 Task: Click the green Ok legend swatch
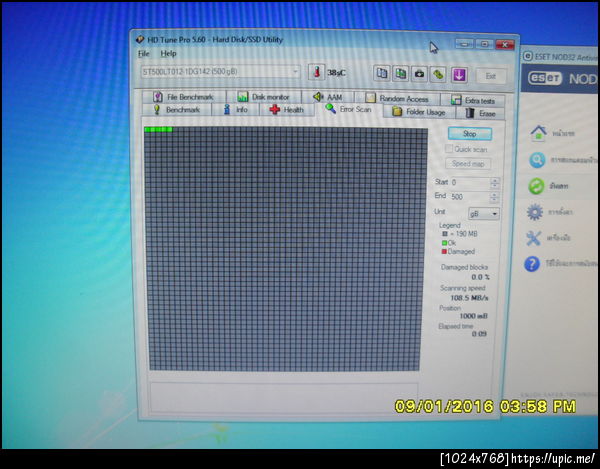(444, 243)
